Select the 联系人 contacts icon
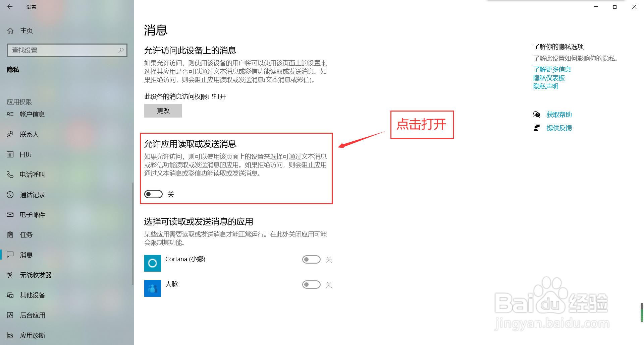This screenshot has height=345, width=644. pos(10,134)
